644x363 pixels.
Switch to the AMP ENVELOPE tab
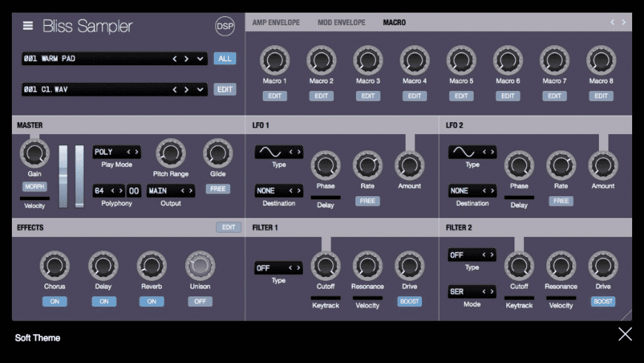[276, 23]
